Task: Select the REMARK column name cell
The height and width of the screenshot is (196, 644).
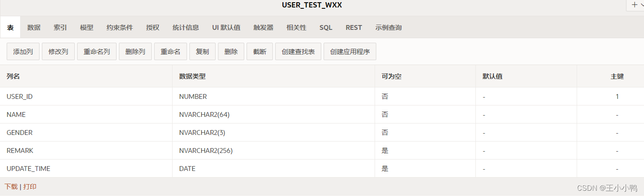Action: [x=86, y=150]
